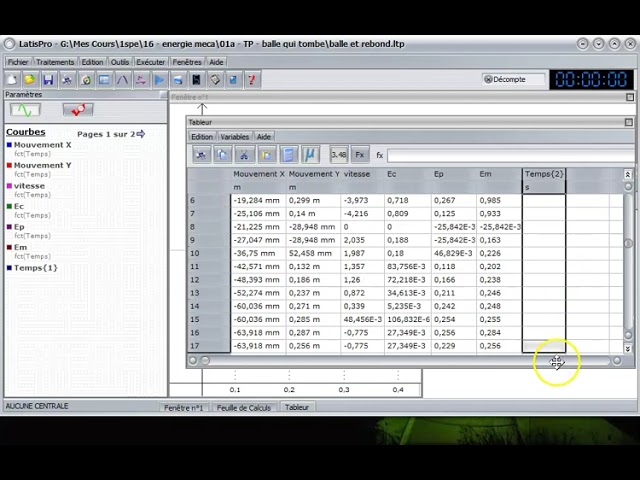Click the printer icon in the main toolbar
The width and height of the screenshot is (640, 480).
[x=178, y=80]
